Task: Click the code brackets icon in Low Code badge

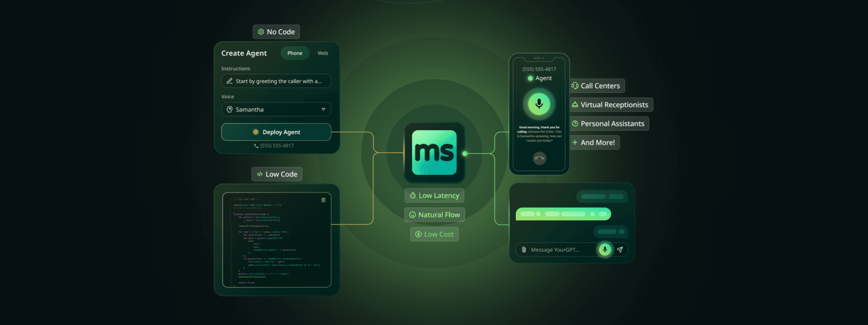Action: point(260,174)
